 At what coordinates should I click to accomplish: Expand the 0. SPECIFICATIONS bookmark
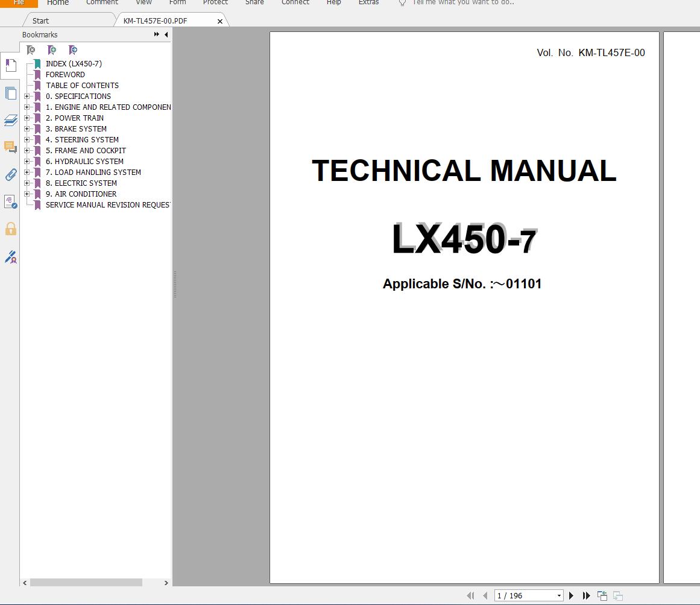pyautogui.click(x=27, y=97)
